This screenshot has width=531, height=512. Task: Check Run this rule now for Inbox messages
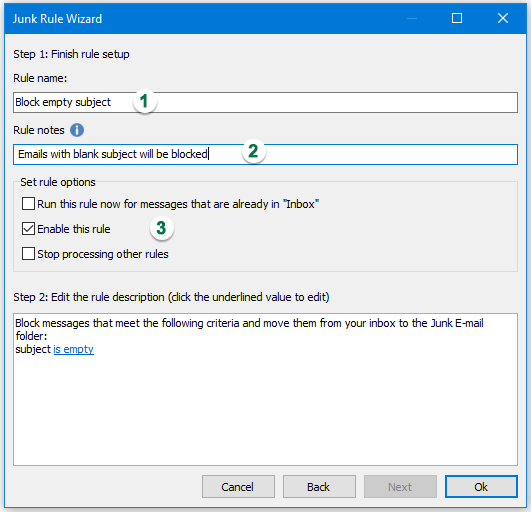pos(28,204)
